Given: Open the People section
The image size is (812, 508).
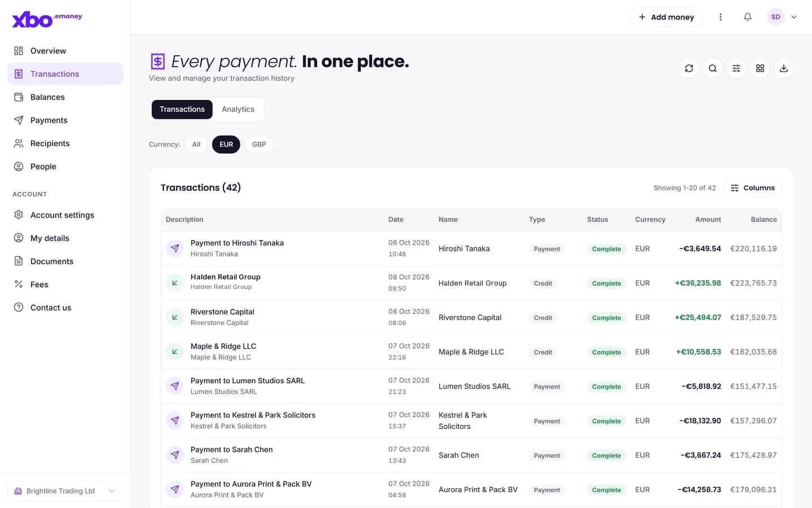Looking at the screenshot, I should pyautogui.click(x=65, y=167).
